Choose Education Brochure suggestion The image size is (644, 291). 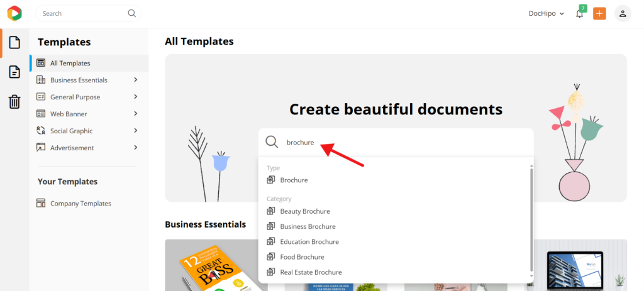[309, 242]
